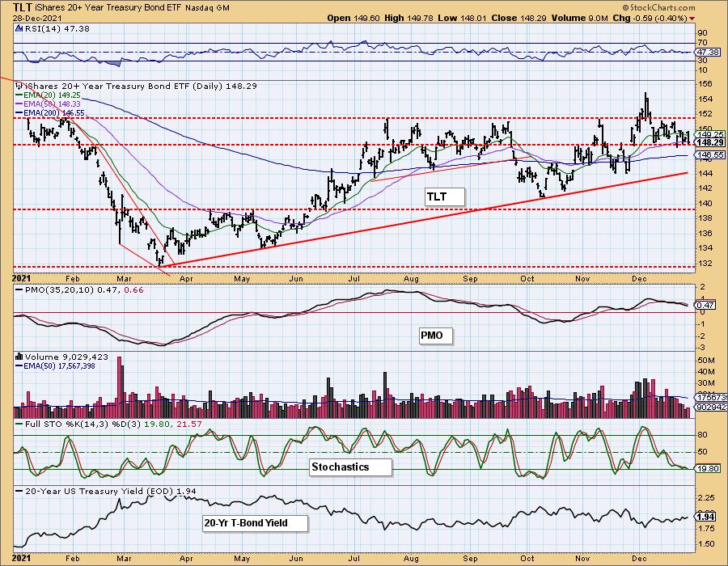Click the PMO annotation label box
The image size is (728, 566).
435,335
